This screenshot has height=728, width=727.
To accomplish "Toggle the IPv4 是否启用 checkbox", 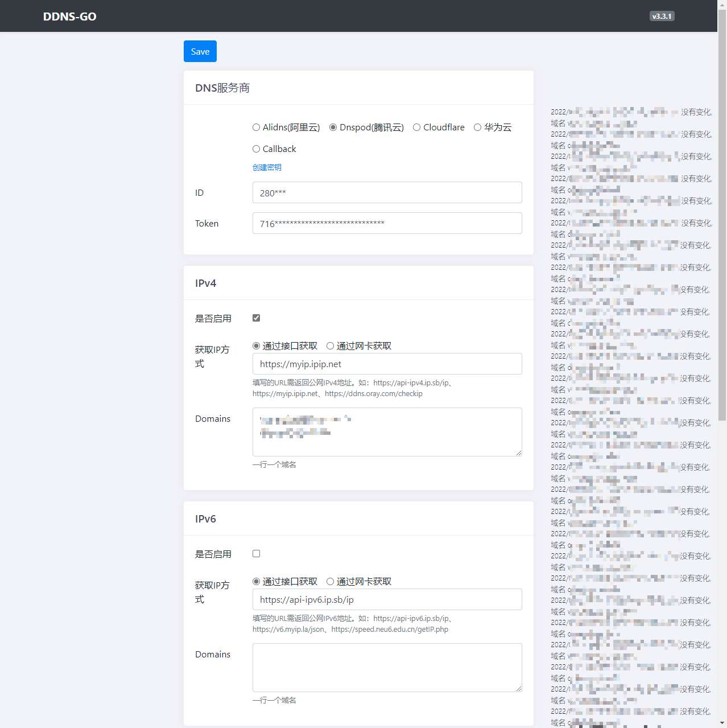I will pyautogui.click(x=256, y=318).
